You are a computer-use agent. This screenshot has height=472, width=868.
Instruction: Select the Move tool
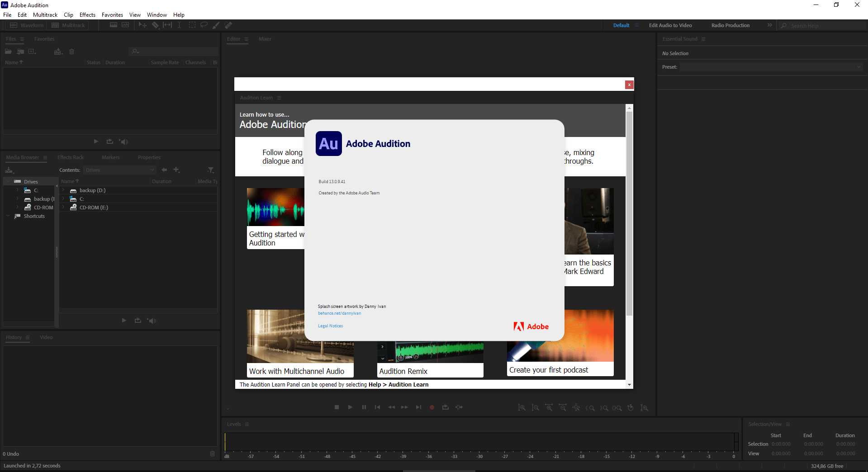pyautogui.click(x=142, y=25)
